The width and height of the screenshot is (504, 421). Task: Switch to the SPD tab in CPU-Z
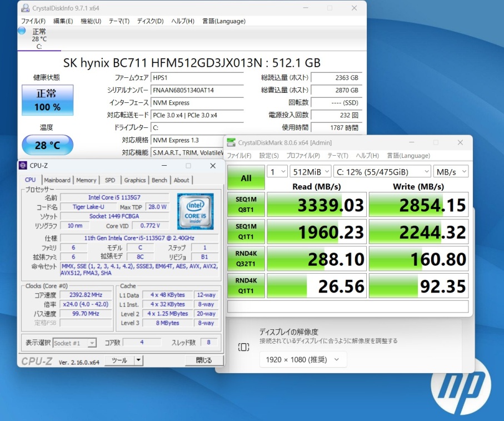click(x=110, y=180)
